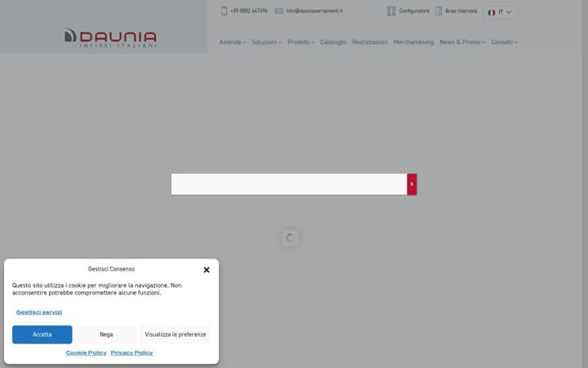Open the Gestisci servizi link
The width and height of the screenshot is (588, 368).
[39, 312]
